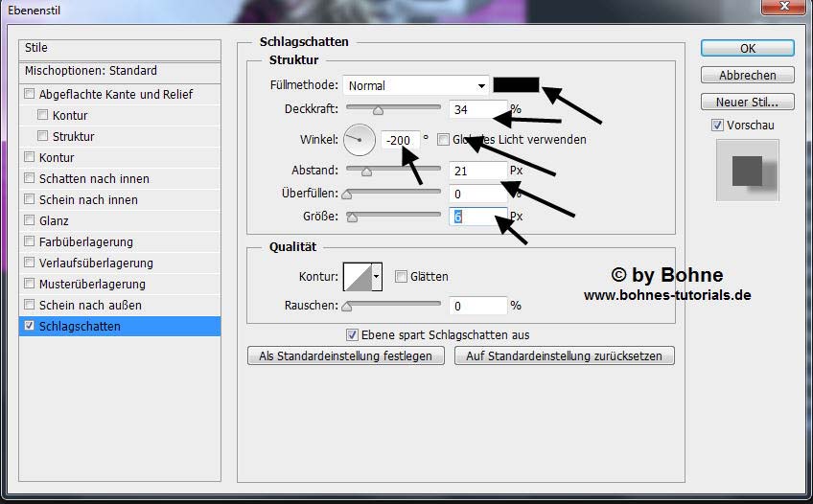This screenshot has height=504, width=813.
Task: Enable the Glätten checkbox
Action: tap(401, 277)
